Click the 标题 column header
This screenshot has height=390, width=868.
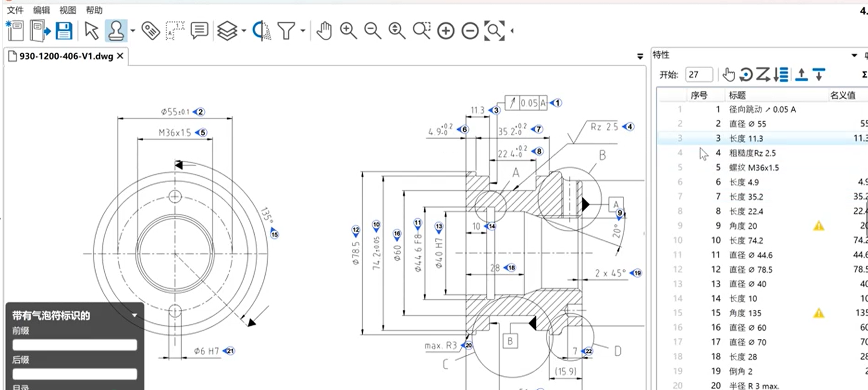pyautogui.click(x=737, y=95)
